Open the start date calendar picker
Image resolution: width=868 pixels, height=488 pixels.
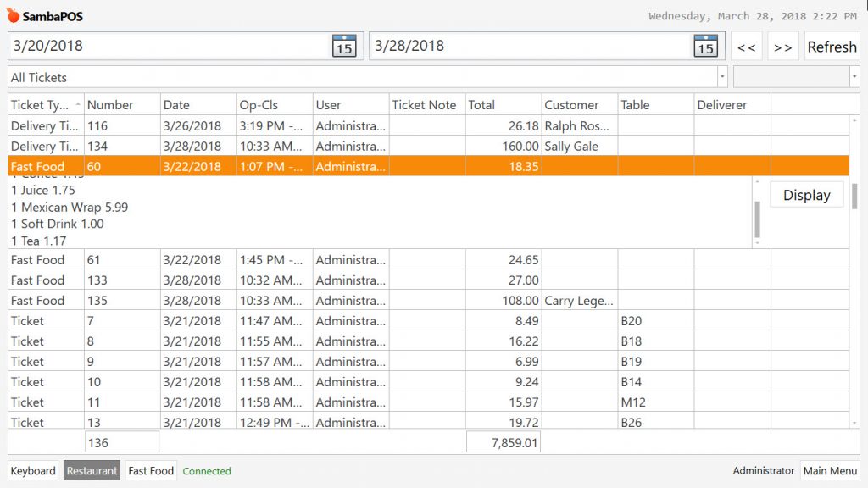click(344, 46)
